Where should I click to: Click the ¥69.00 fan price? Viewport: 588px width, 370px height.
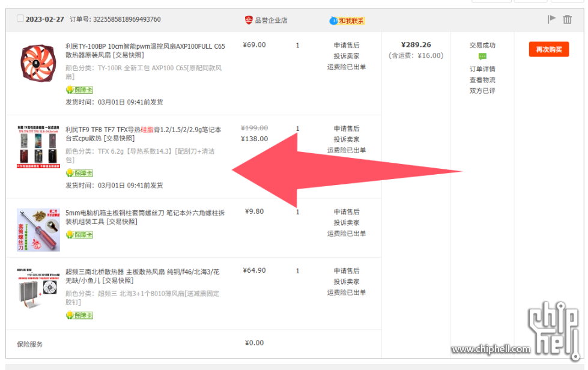click(x=254, y=44)
